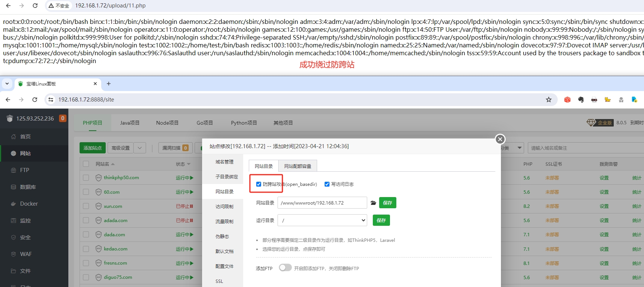The width and height of the screenshot is (644, 287).
Task: Reload the 11.php page in top browser
Action: [35, 6]
